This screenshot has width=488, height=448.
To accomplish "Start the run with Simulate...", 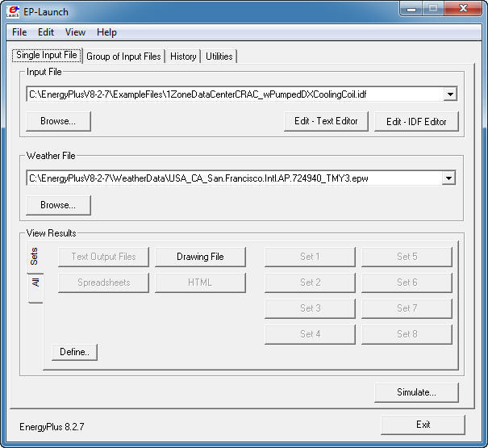I will pos(416,392).
